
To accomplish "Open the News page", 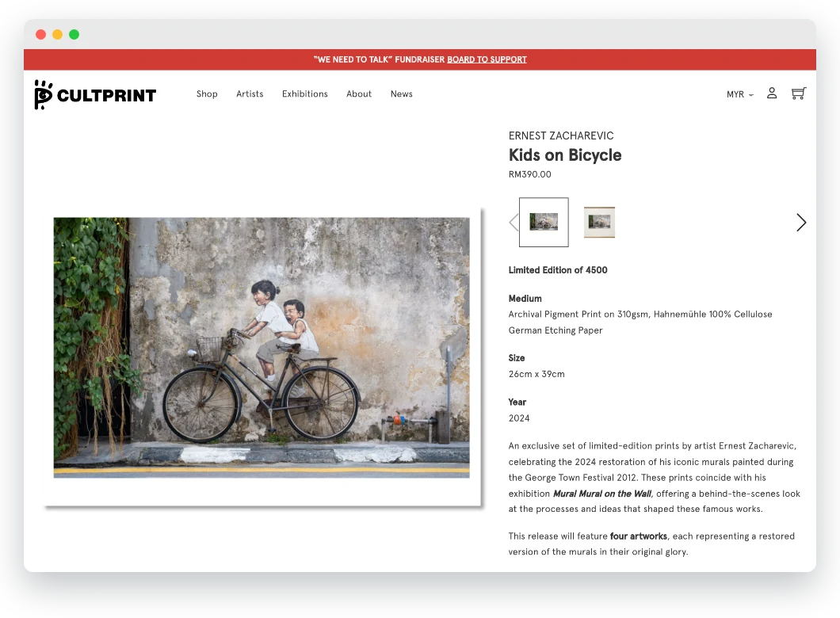I will pos(401,93).
